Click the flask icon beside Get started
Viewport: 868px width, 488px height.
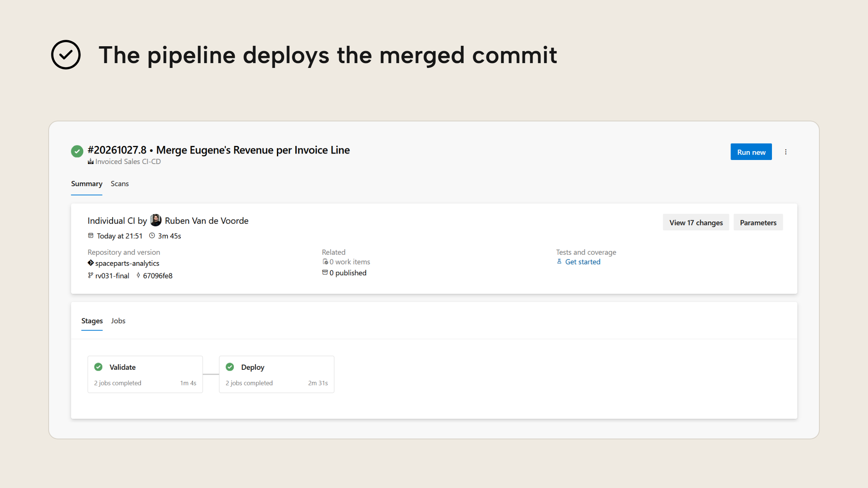(x=559, y=262)
